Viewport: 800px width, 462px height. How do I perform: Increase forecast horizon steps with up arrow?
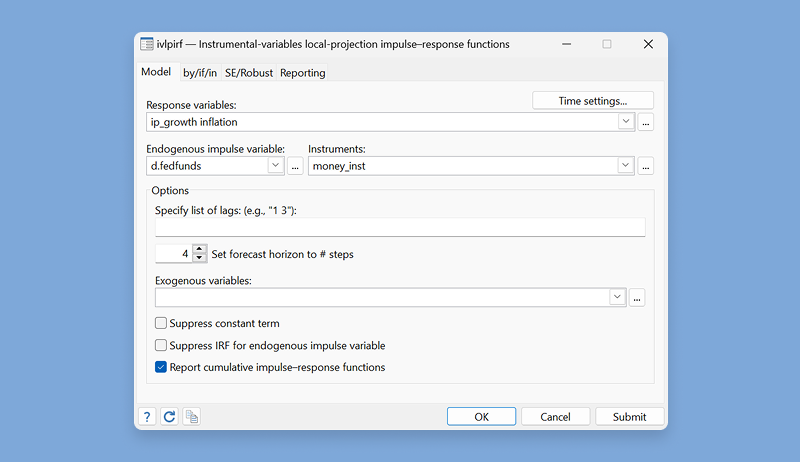pyautogui.click(x=199, y=249)
